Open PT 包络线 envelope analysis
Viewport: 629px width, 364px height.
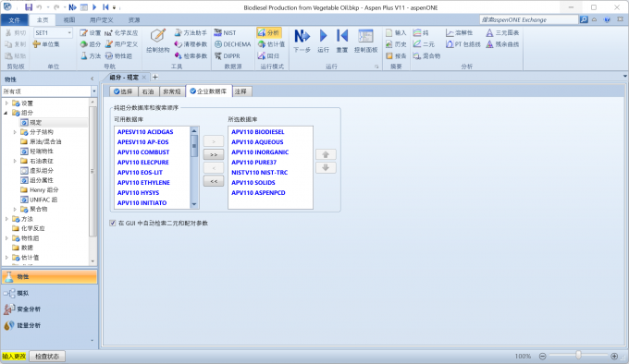(462, 44)
